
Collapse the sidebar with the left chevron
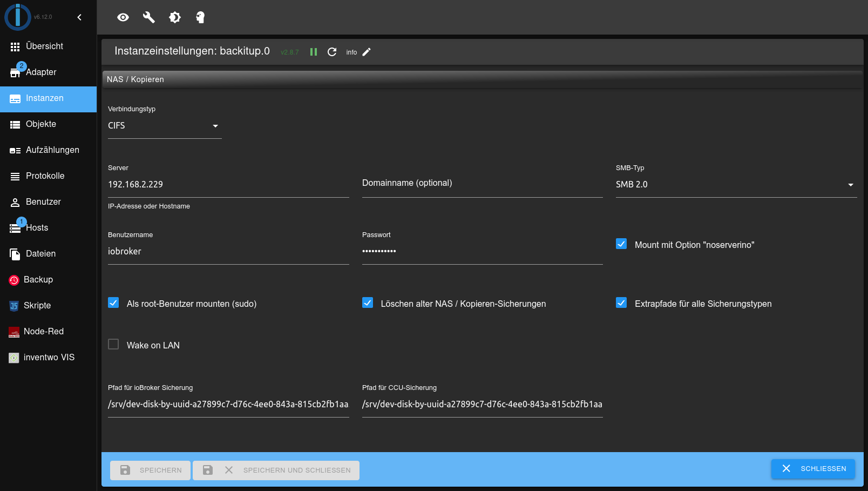(x=79, y=17)
